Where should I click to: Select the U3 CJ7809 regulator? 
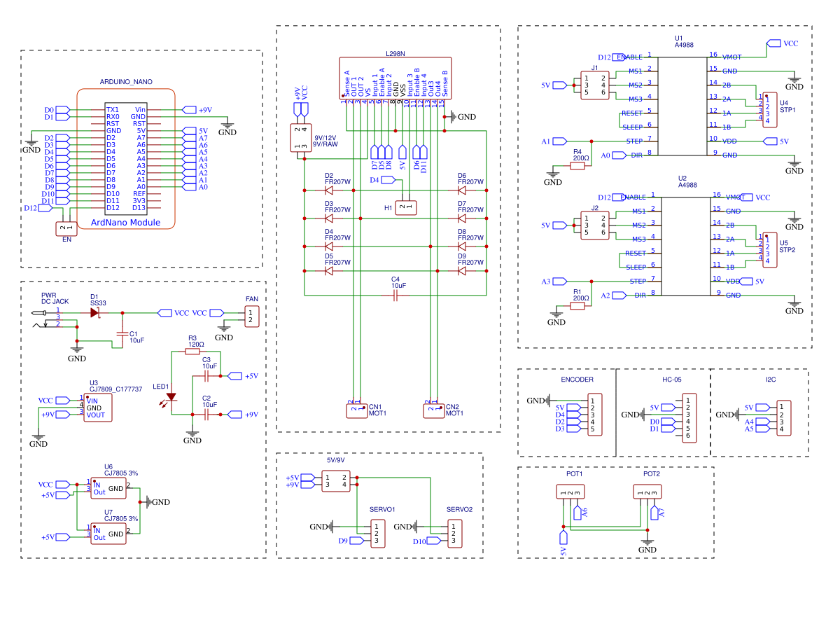97,408
